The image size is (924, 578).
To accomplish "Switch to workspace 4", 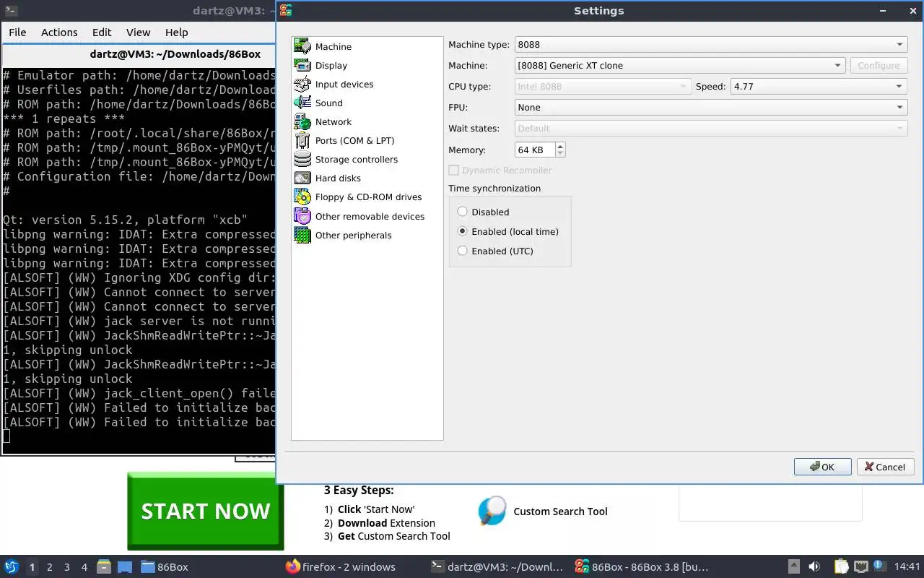I will tap(84, 567).
